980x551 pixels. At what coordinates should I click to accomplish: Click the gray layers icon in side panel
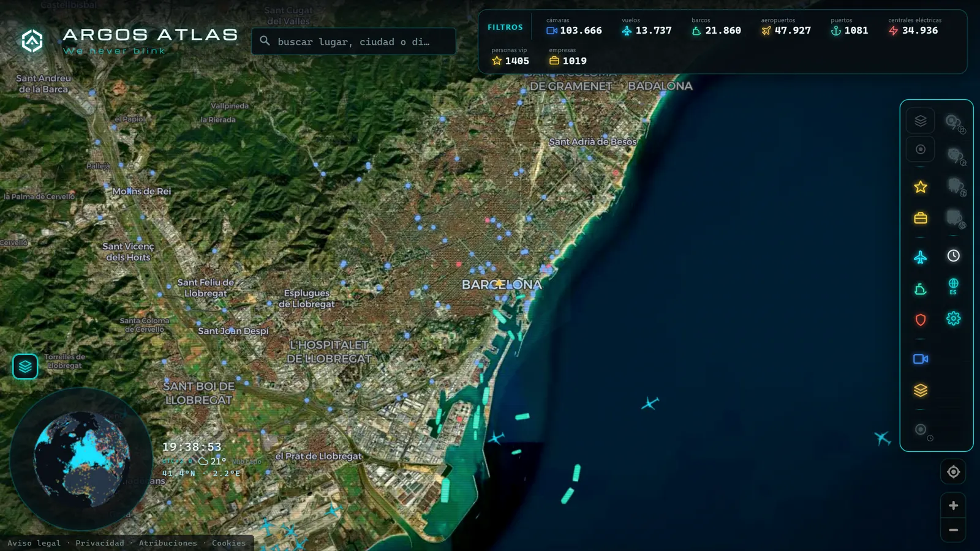[x=920, y=121]
